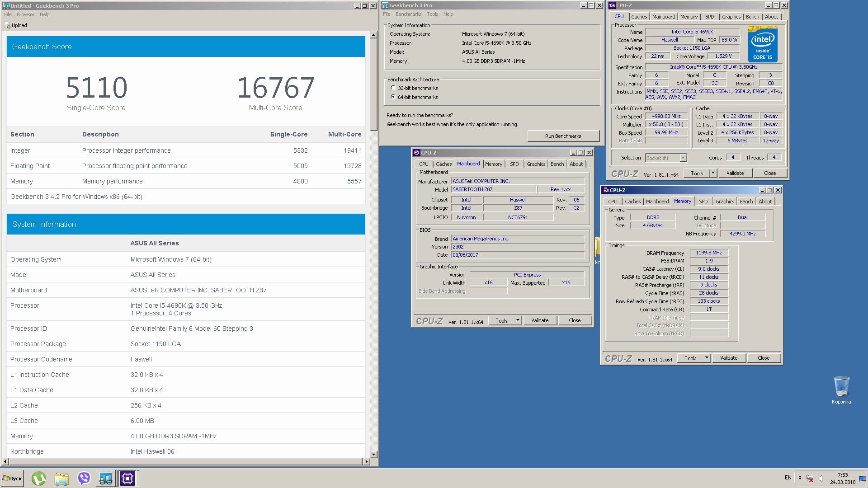Switch to CPU-Z via its taskbar icon
This screenshot has width=868, height=488.
[x=127, y=478]
